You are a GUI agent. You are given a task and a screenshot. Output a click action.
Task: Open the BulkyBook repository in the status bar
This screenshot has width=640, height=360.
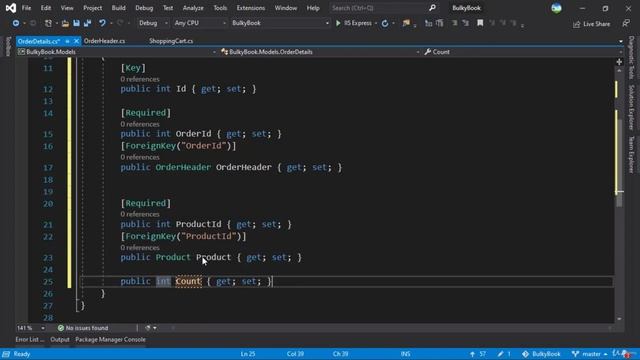541,354
